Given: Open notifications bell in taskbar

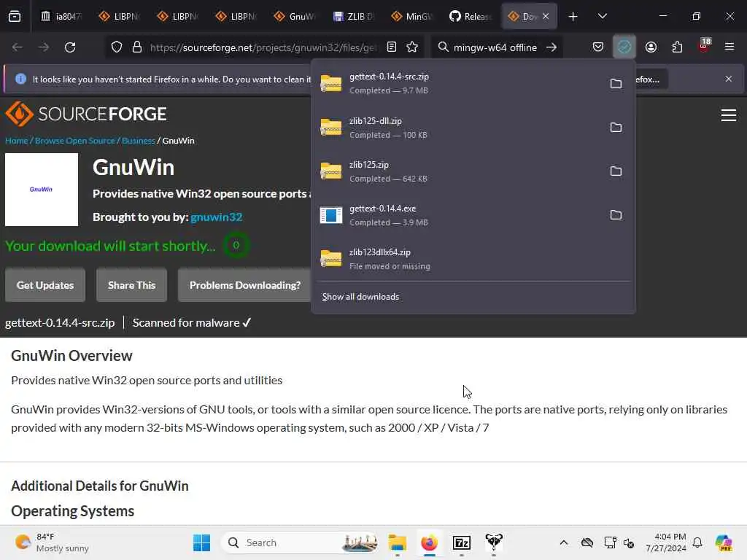Looking at the screenshot, I should click(x=697, y=542).
